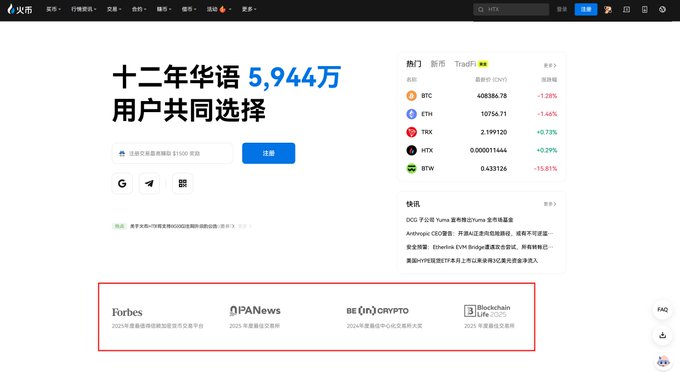
Task: Focus the HTX search box
Action: (511, 9)
